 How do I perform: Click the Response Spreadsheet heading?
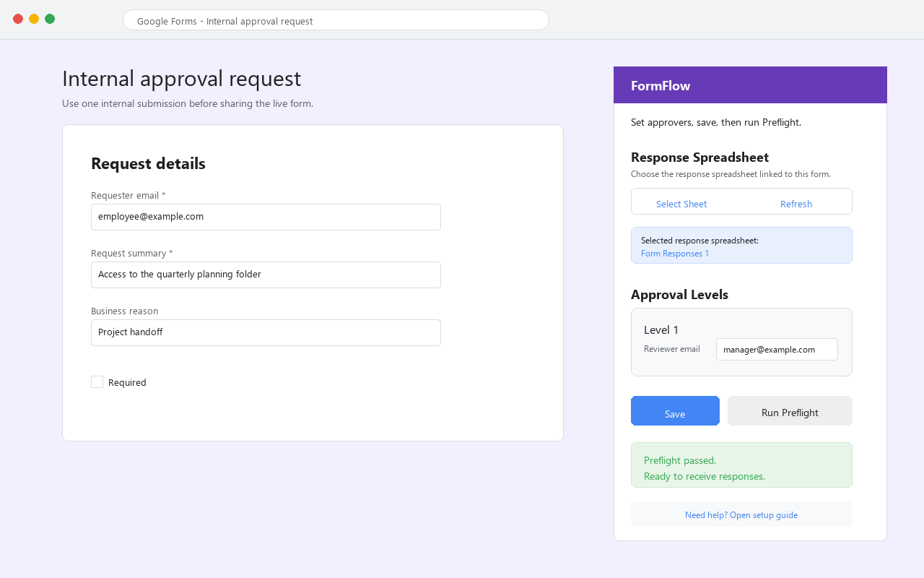699,158
